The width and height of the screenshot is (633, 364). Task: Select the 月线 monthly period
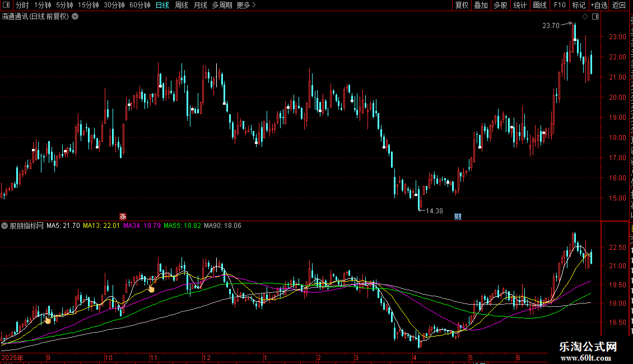pos(200,5)
